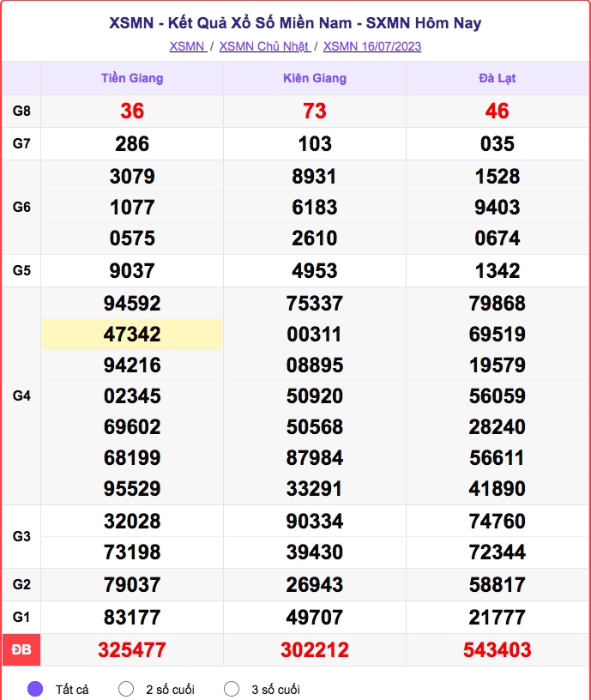Click the special prize 325477

(x=132, y=650)
